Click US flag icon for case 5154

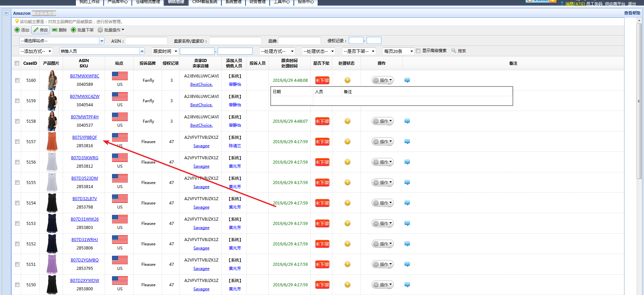[x=120, y=199]
